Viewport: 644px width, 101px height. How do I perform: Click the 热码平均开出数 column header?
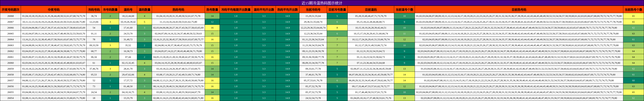click(288, 10)
